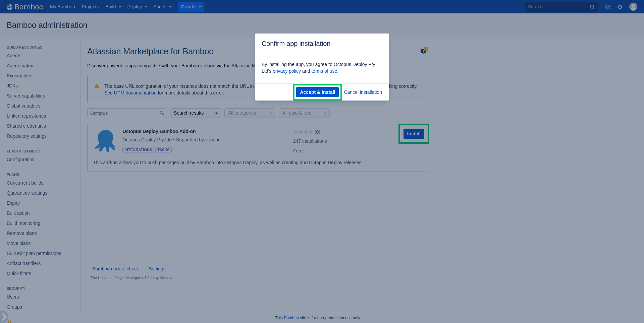Image resolution: width=644 pixels, height=323 pixels.
Task: Open Remove plans in sidebar
Action: click(22, 233)
